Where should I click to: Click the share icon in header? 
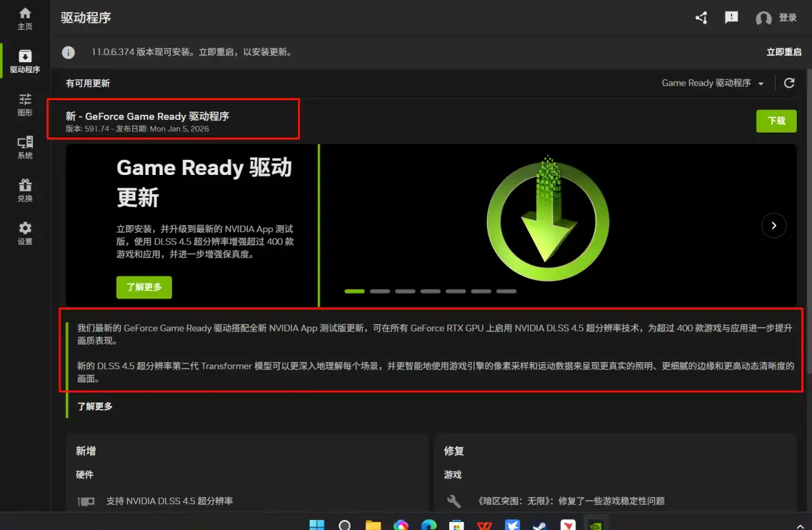point(701,18)
